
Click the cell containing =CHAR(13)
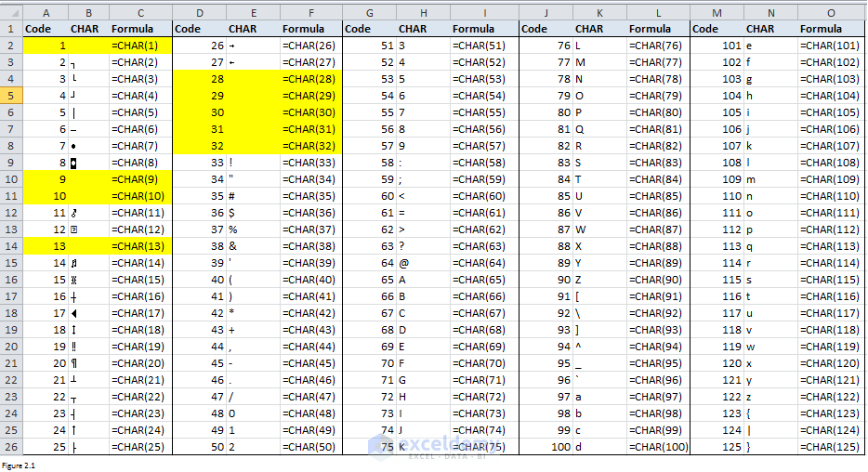pyautogui.click(x=140, y=246)
